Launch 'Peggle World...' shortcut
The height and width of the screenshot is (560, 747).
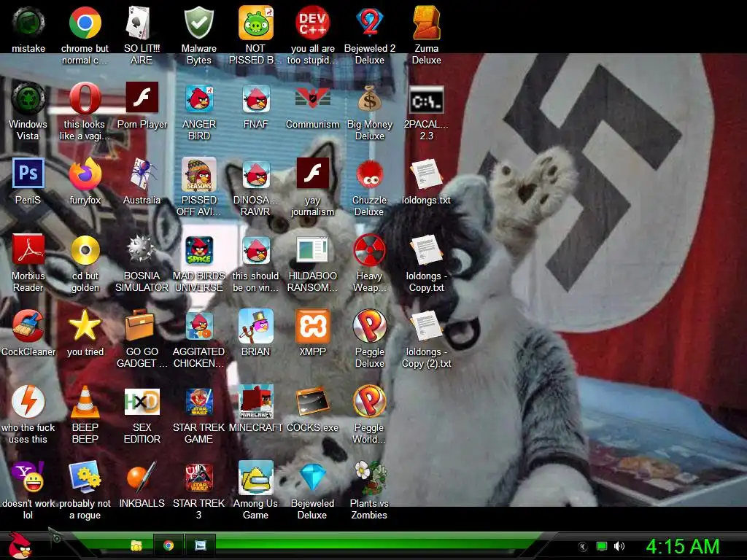[369, 402]
